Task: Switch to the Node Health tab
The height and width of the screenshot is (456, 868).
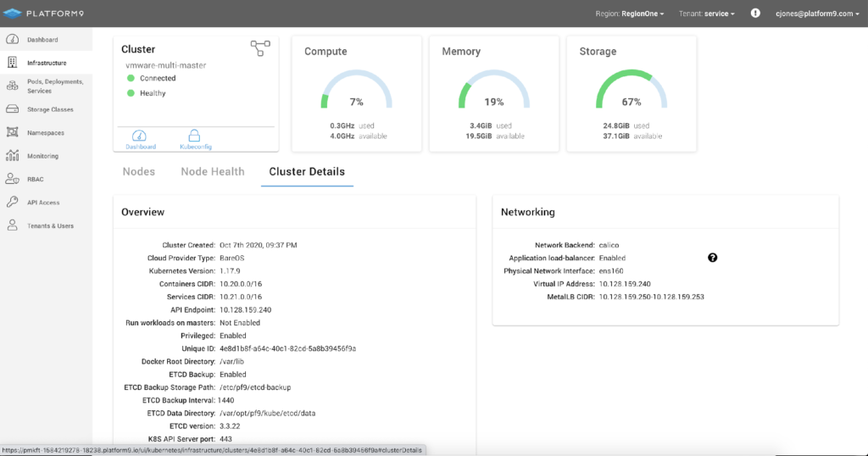Action: (213, 171)
